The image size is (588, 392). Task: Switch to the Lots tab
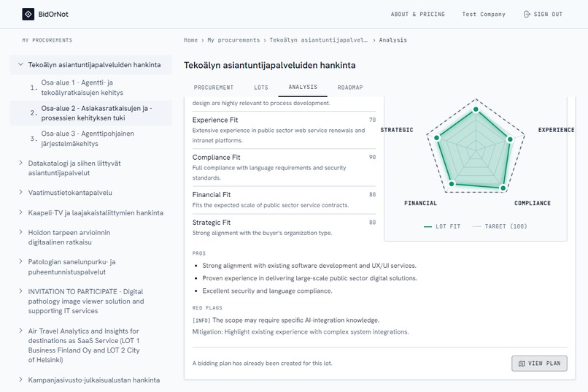(x=261, y=88)
